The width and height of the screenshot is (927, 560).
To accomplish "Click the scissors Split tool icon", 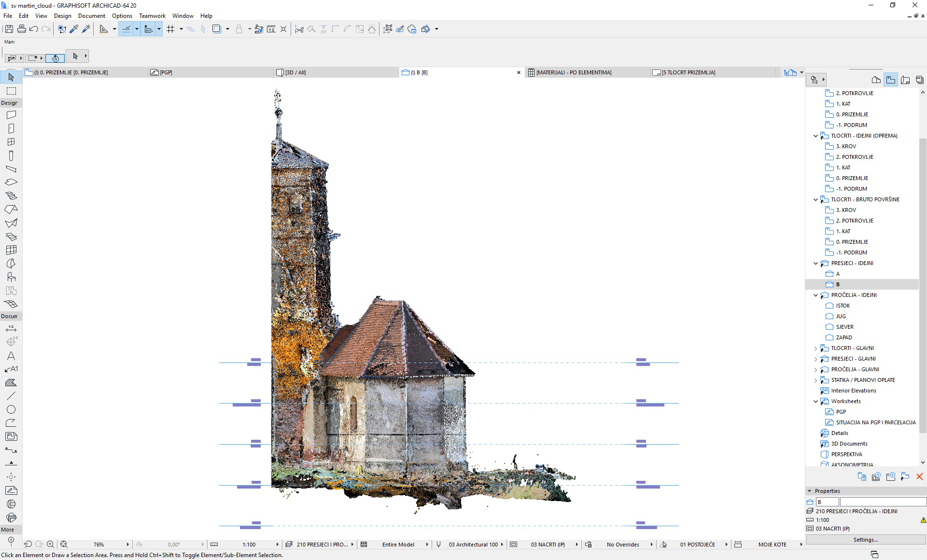I will 299,29.
